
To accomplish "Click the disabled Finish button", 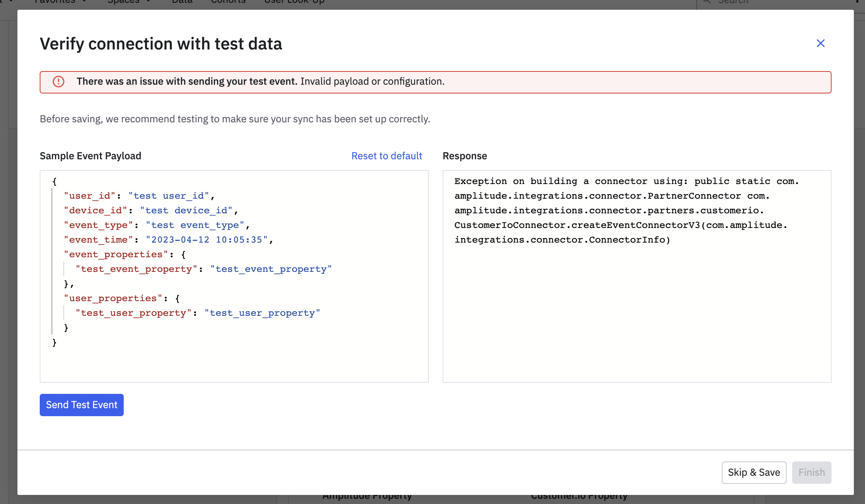I will point(811,472).
